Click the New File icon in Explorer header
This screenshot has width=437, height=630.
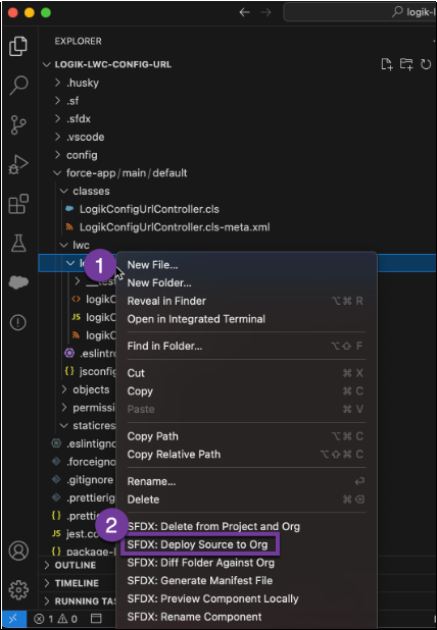(386, 64)
